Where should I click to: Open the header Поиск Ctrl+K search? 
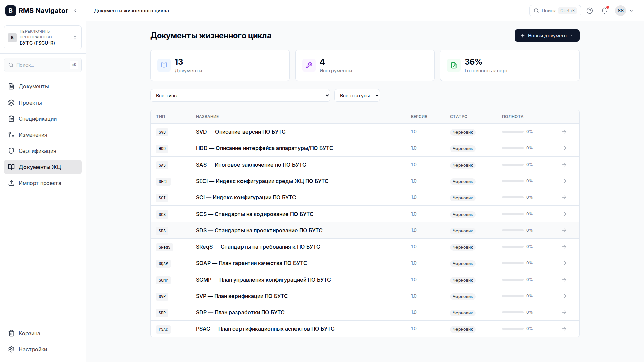tap(555, 11)
